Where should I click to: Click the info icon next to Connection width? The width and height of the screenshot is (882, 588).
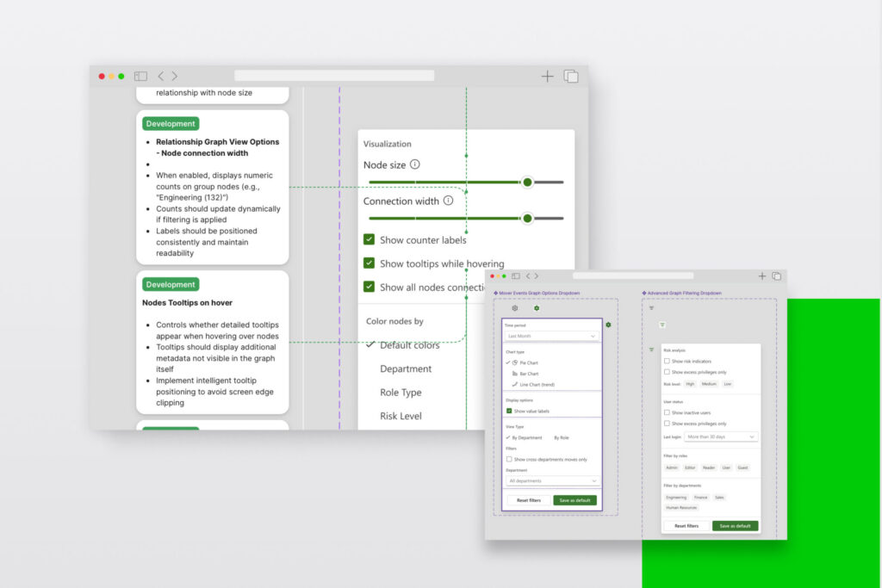coord(448,200)
